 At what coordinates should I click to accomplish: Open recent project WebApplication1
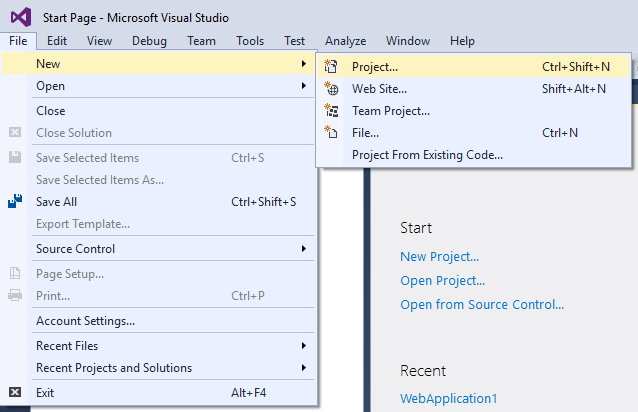(x=449, y=399)
